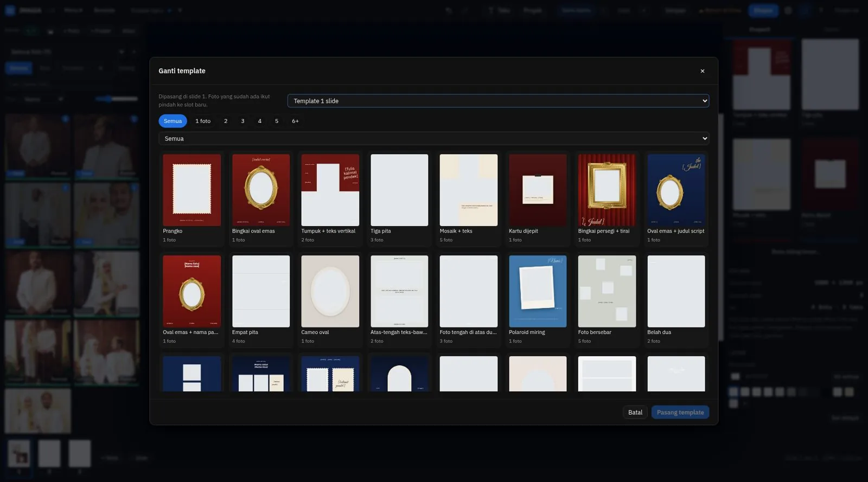Select the Mosaik + teks template
The width and height of the screenshot is (868, 482).
tap(468, 198)
